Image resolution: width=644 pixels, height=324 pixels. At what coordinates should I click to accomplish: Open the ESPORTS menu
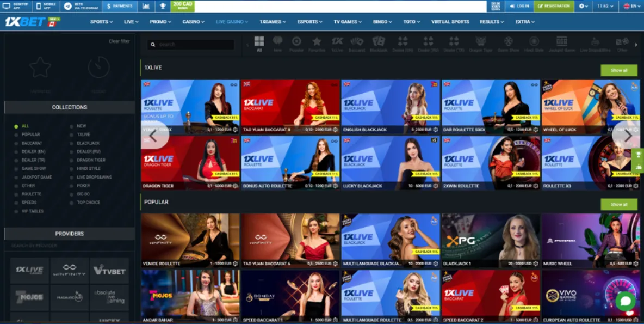point(310,22)
